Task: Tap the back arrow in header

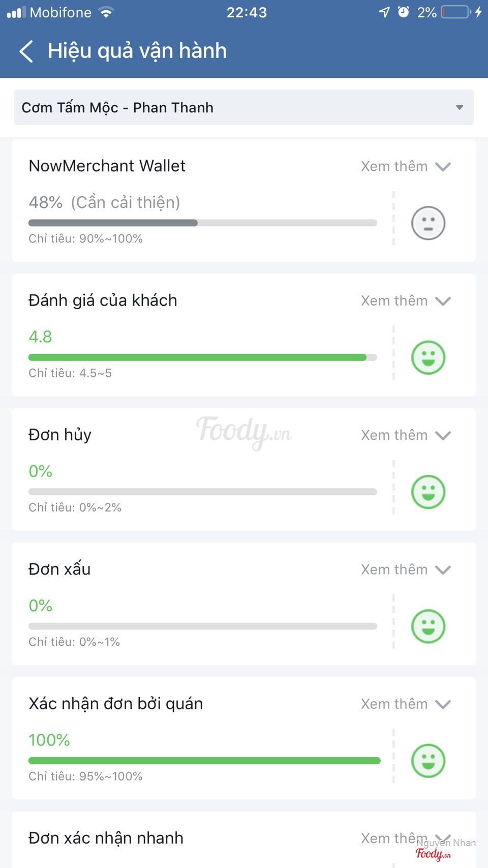Action: [x=26, y=51]
